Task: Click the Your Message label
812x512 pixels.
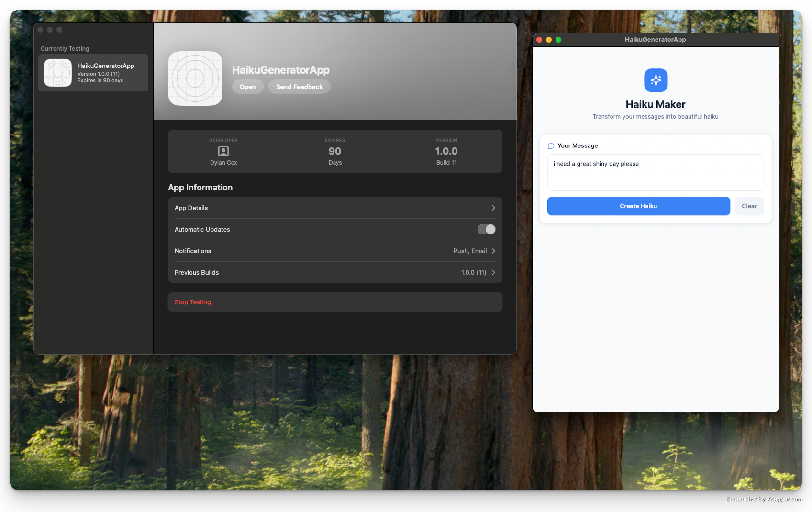Action: (578, 146)
